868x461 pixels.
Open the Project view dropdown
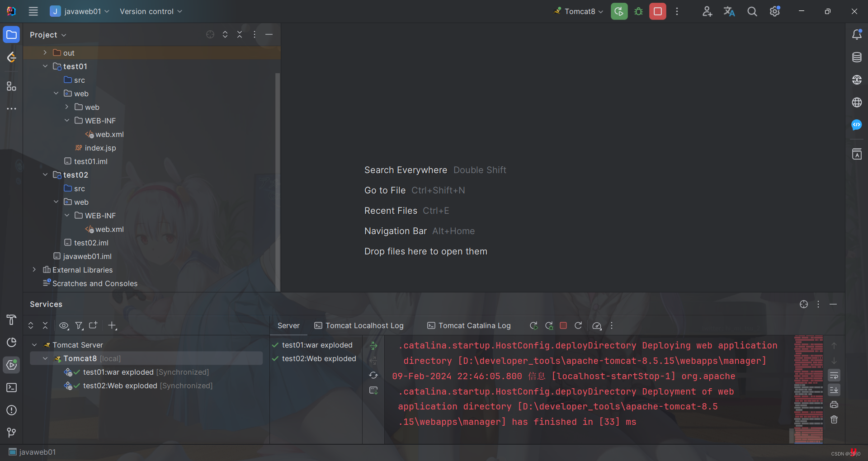pos(48,35)
